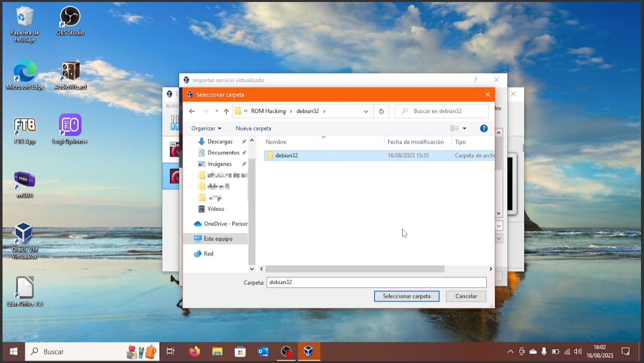Expand the address bar path history dropdown
Viewport: 644px width, 363px height.
coord(366,111)
